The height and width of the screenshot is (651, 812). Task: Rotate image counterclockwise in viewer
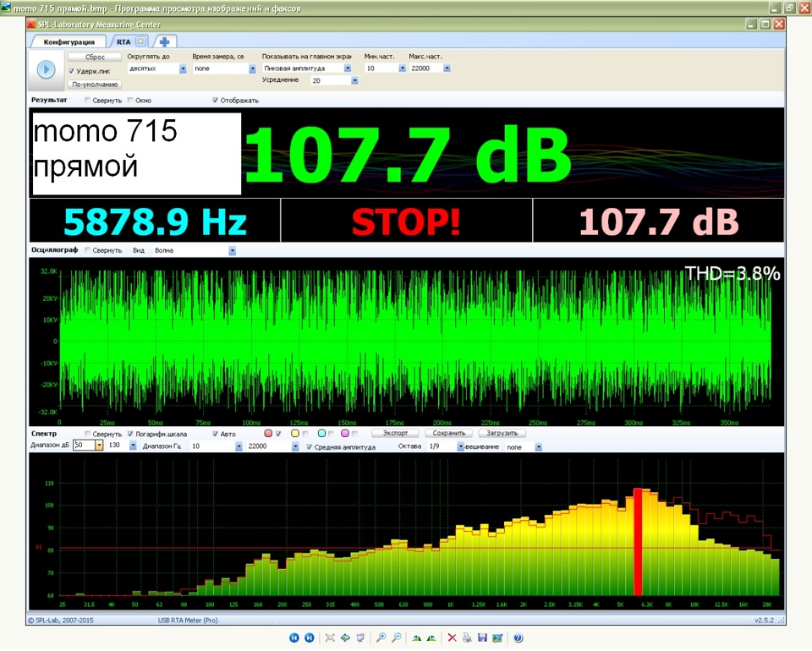pos(431,637)
